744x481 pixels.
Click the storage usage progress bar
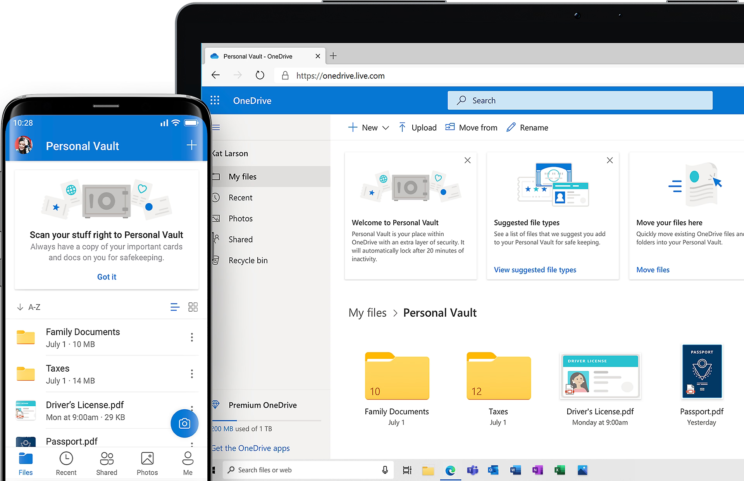click(266, 420)
